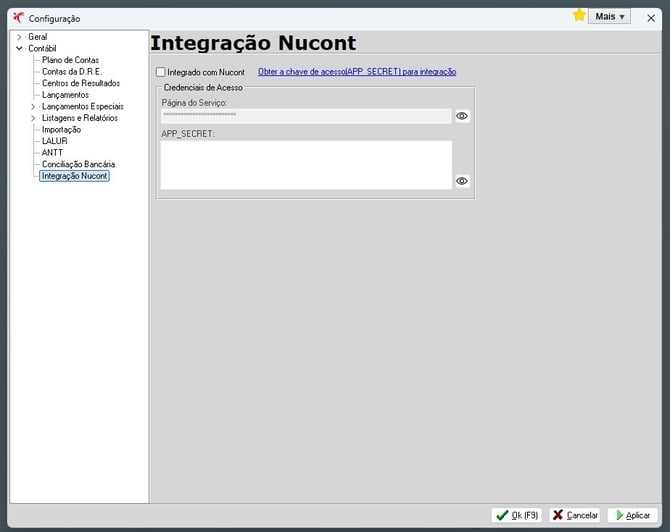Select LALUR in the tree
The image size is (670, 532).
click(54, 141)
